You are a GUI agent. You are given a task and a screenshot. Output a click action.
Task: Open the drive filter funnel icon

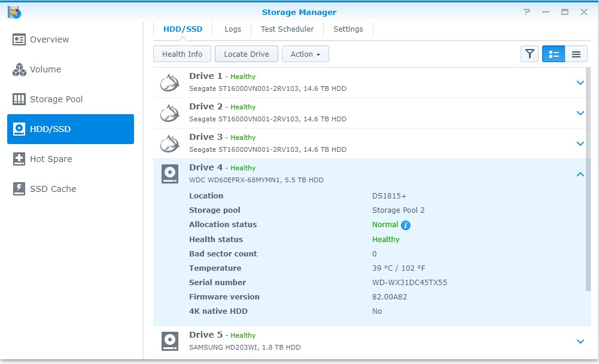(x=530, y=54)
